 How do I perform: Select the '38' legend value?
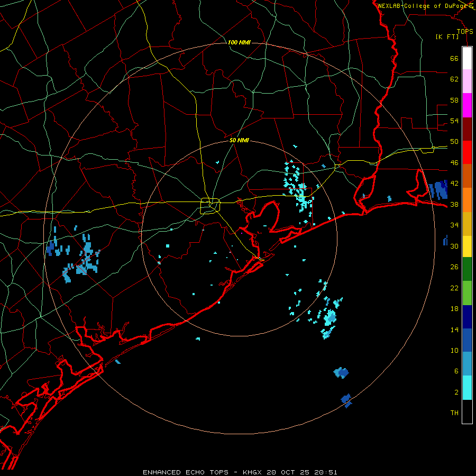tap(454, 204)
